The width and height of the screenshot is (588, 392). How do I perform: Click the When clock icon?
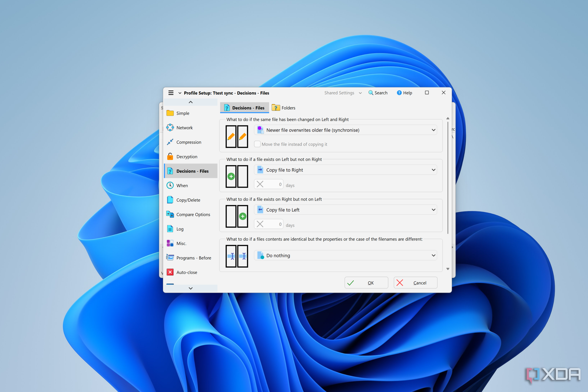point(170,185)
